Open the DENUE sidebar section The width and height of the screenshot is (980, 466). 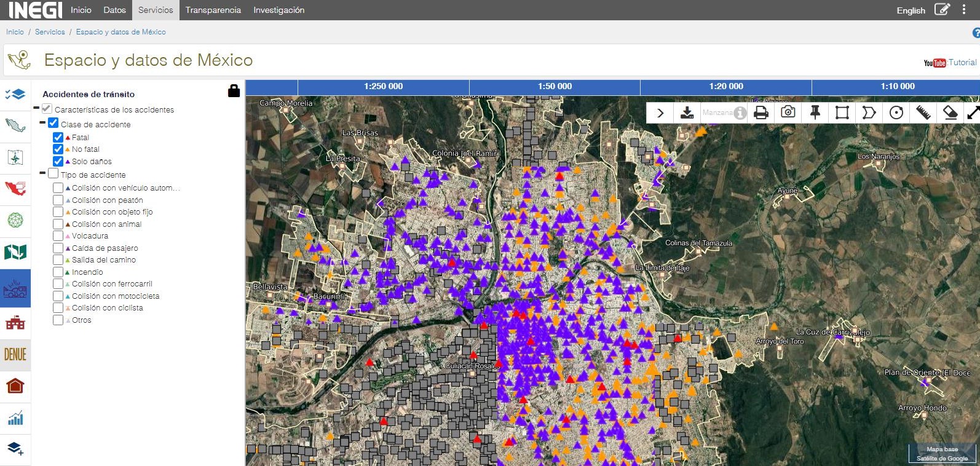(x=15, y=355)
